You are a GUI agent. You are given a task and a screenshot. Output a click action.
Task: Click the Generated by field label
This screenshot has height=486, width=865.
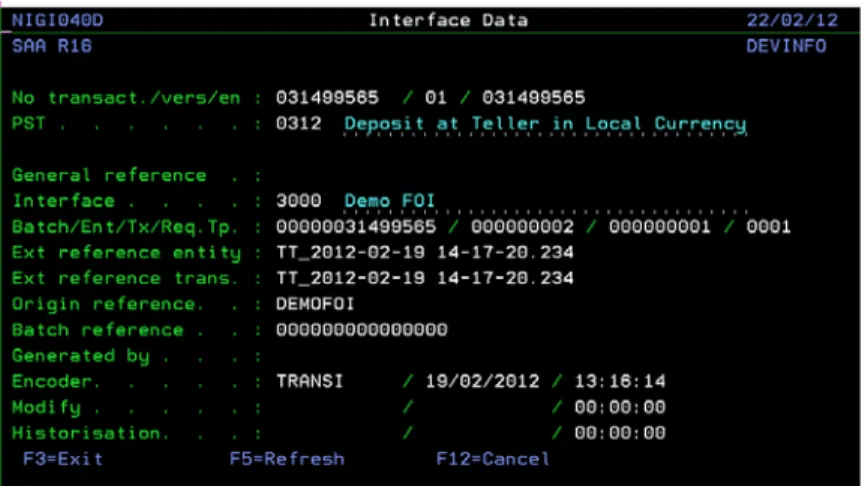[81, 356]
